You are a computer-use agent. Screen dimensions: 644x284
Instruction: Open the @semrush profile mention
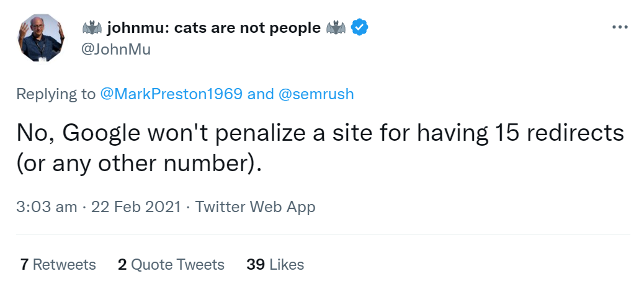coord(315,94)
